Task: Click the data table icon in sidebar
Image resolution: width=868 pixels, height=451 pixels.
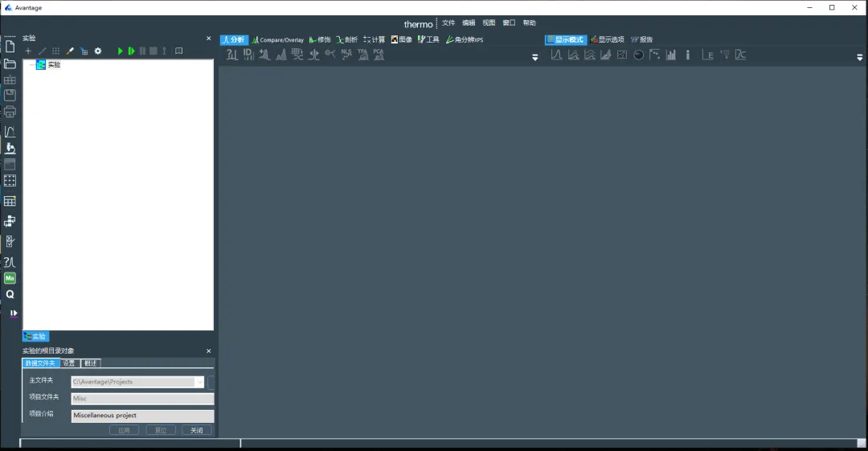Action: click(x=10, y=201)
